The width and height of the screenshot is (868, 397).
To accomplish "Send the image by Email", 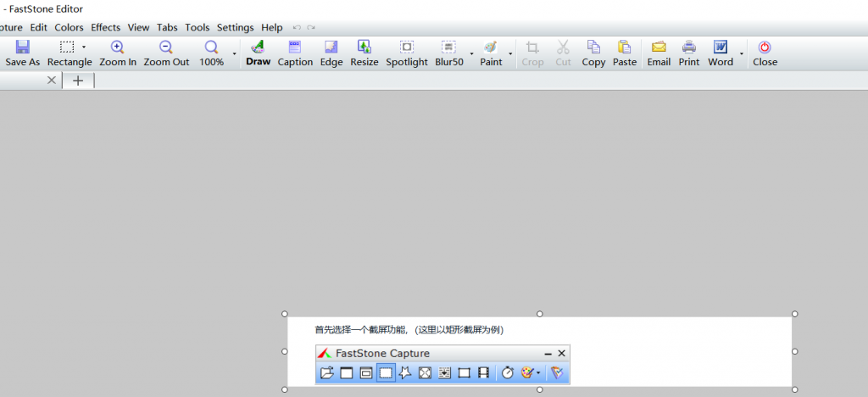I will click(659, 53).
